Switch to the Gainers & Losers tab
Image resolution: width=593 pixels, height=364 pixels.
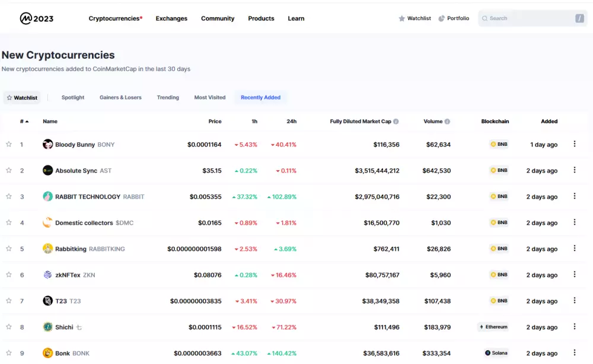tap(120, 97)
